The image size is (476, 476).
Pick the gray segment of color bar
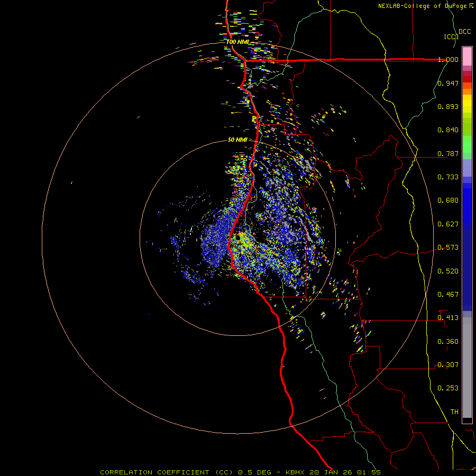point(467,368)
